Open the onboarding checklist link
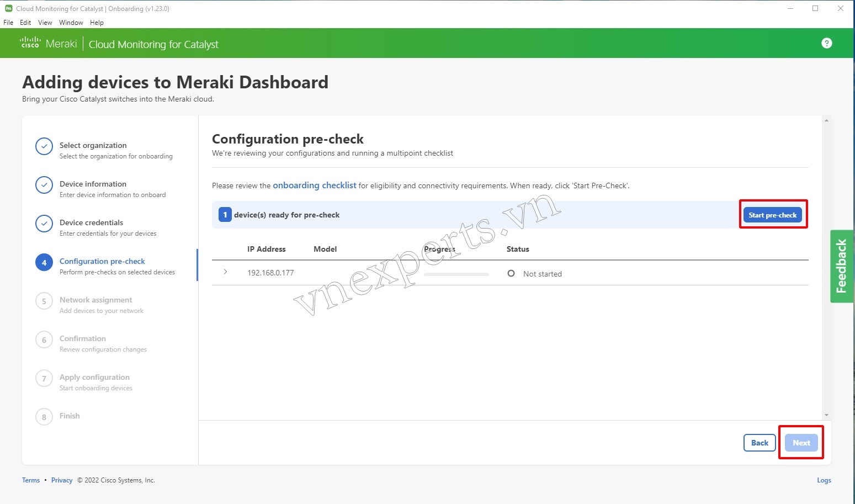The height and width of the screenshot is (504, 855). tap(314, 185)
